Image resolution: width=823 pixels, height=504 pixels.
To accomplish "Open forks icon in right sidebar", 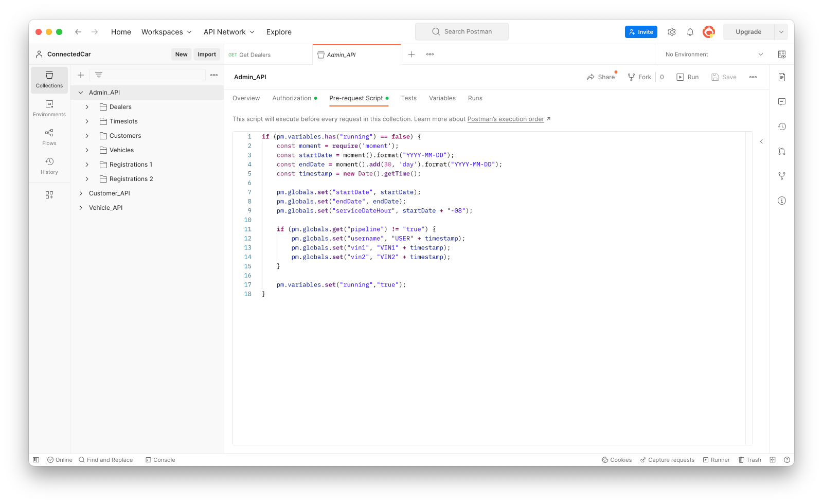I will point(782,176).
